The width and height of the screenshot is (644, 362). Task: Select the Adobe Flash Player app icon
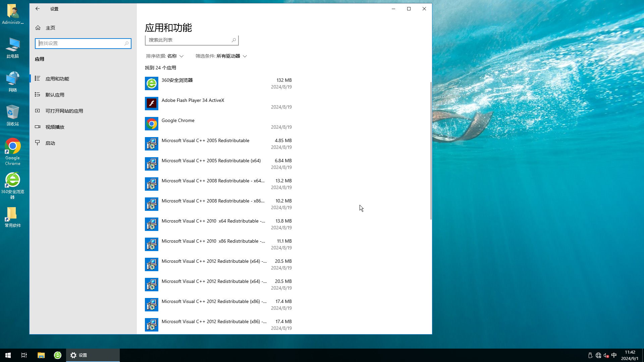point(152,104)
